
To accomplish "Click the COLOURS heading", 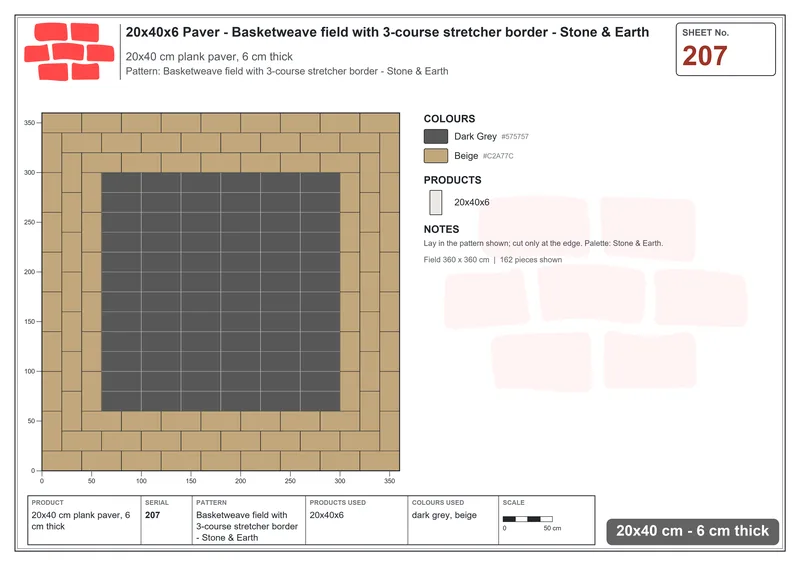I will 449,118.
